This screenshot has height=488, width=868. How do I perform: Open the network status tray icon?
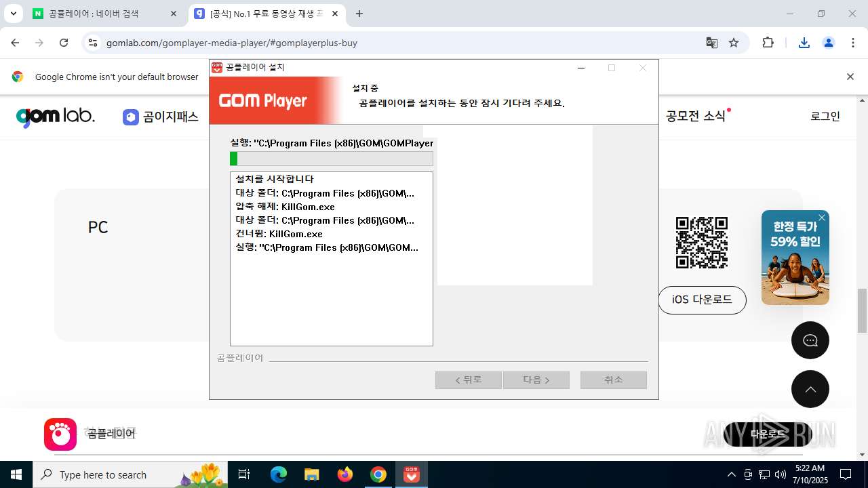[764, 474]
